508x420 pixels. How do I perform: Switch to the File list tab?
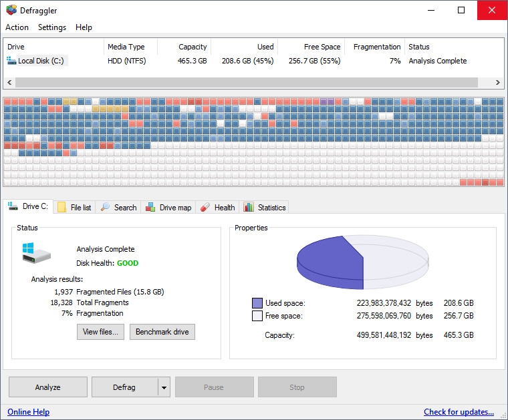[x=74, y=207]
